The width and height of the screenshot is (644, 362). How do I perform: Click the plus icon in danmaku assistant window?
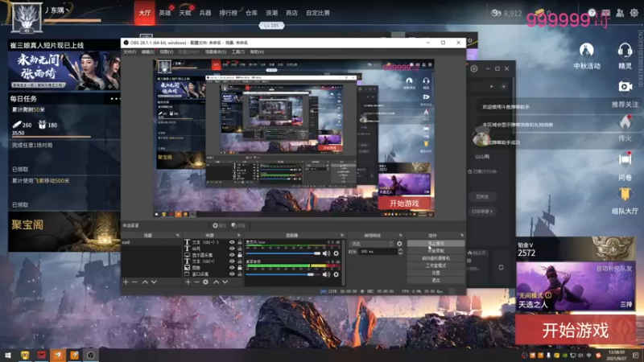(x=504, y=86)
